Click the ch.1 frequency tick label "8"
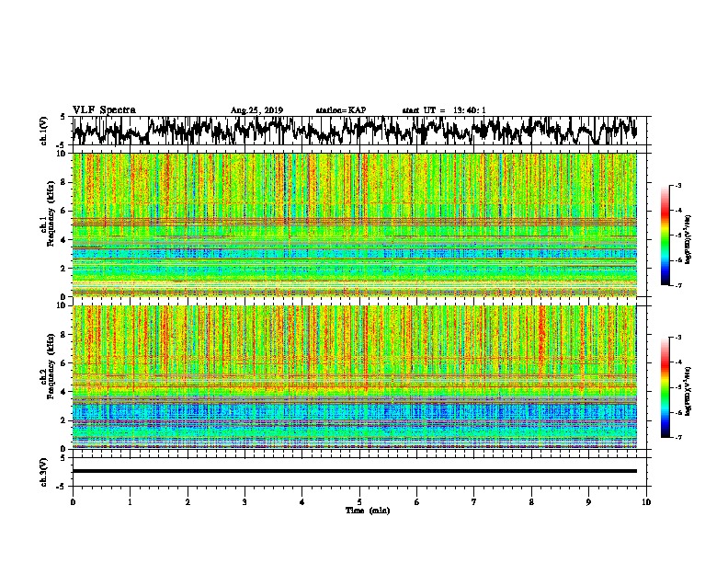 [63, 182]
